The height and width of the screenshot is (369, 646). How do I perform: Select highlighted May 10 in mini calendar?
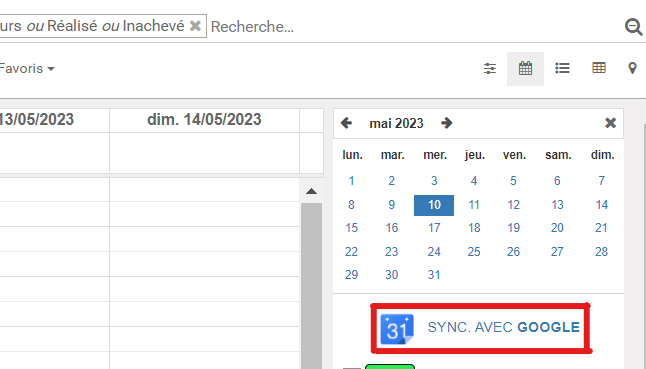click(434, 205)
